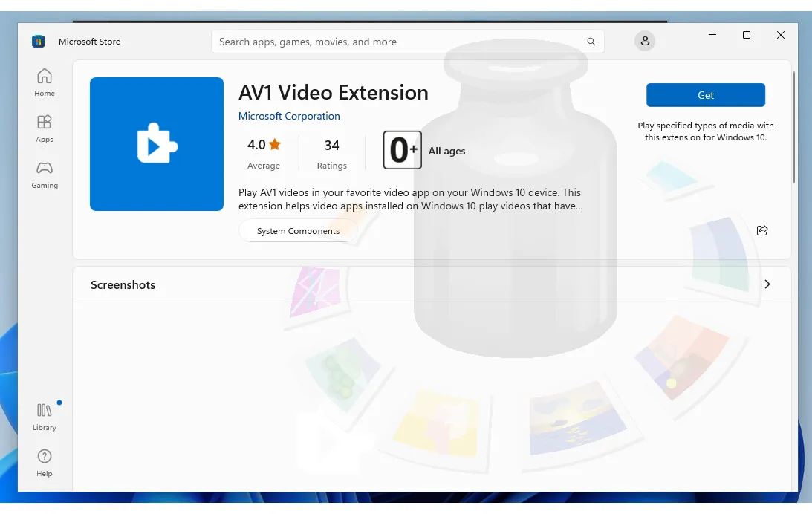Image resolution: width=812 pixels, height=514 pixels.
Task: Click the AV1 Video Extension app tile
Action: pyautogui.click(x=157, y=144)
